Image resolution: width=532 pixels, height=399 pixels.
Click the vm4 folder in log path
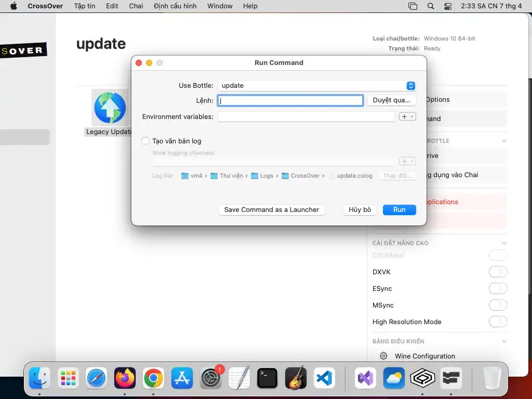click(192, 176)
